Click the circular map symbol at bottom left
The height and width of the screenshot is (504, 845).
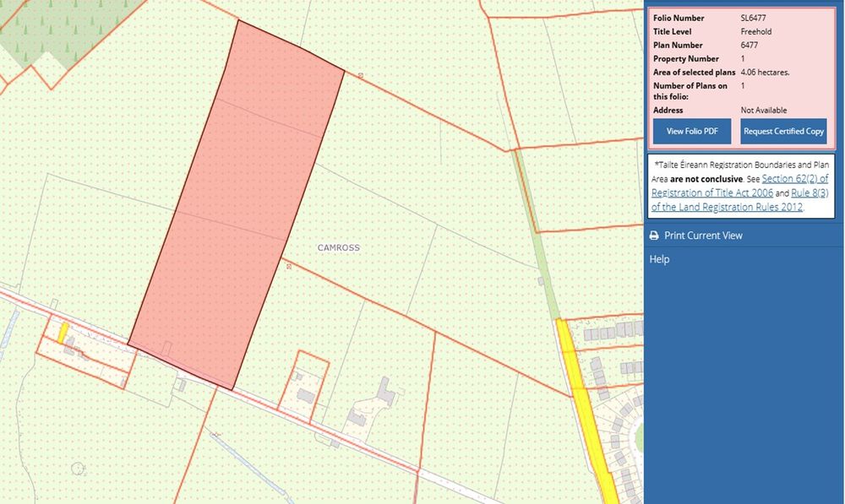coord(78,467)
